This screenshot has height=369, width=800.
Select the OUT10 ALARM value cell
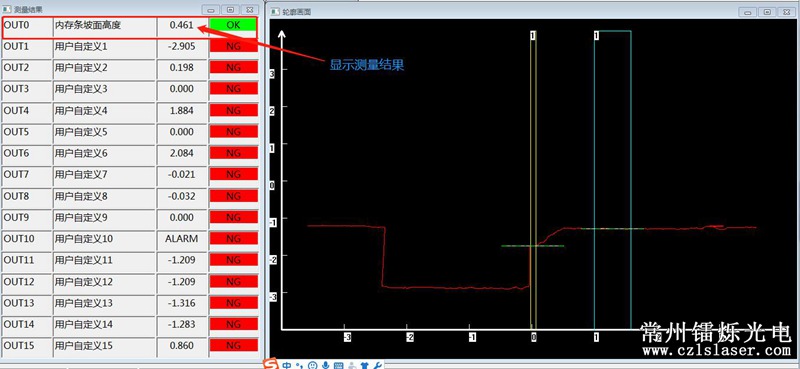tap(182, 240)
